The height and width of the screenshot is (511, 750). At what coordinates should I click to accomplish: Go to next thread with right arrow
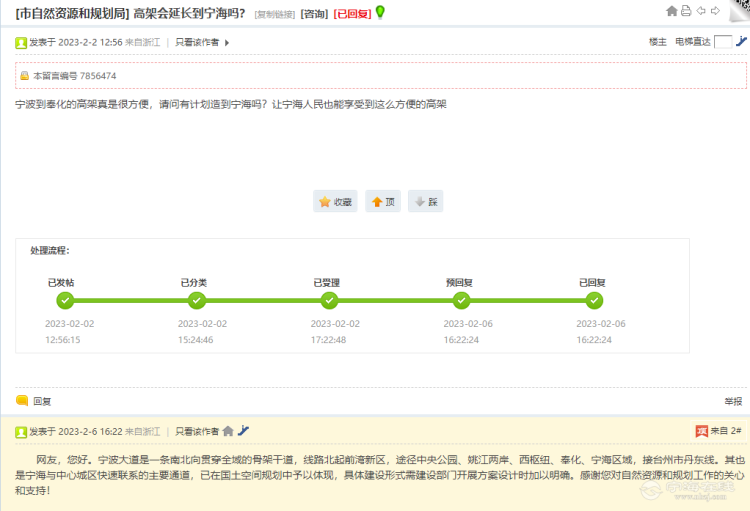[x=716, y=11]
